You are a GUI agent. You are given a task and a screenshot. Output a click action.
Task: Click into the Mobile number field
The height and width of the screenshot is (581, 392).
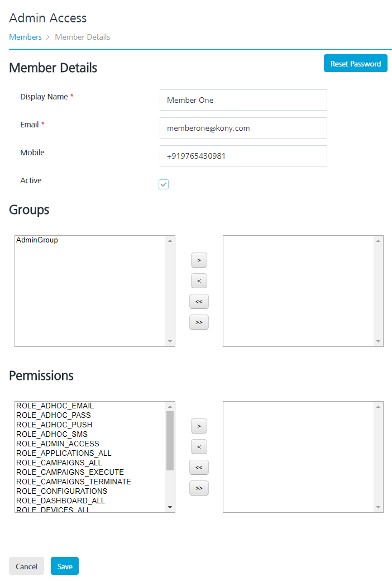[243, 156]
